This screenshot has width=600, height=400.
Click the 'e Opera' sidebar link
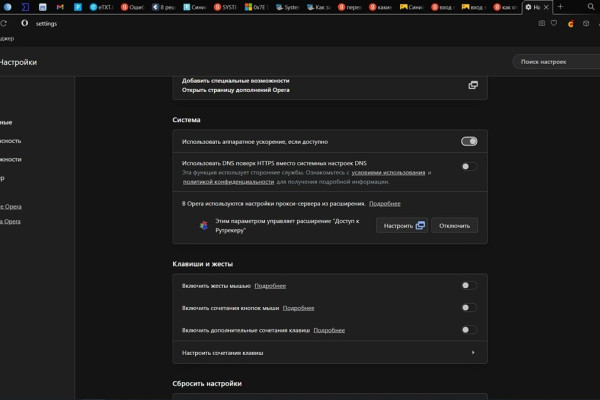(11, 207)
